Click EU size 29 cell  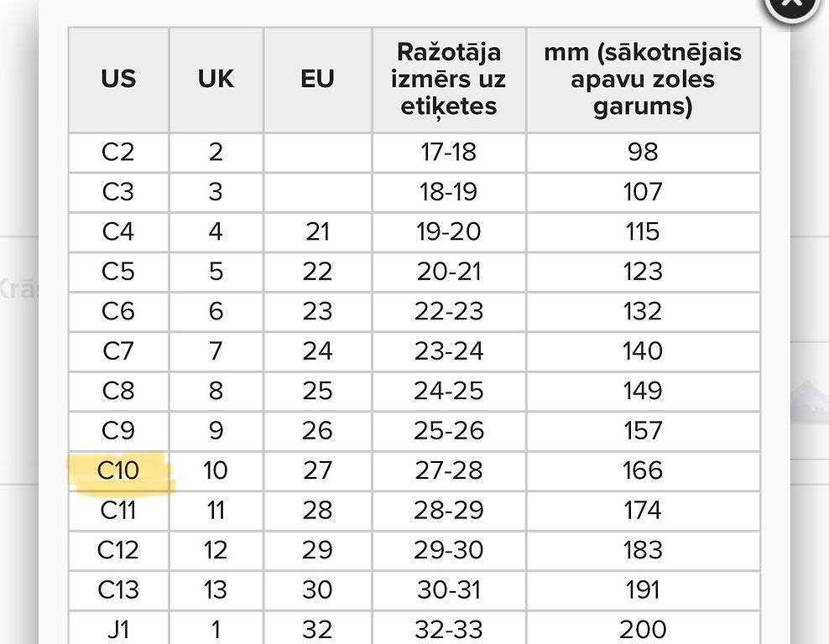pos(318,550)
